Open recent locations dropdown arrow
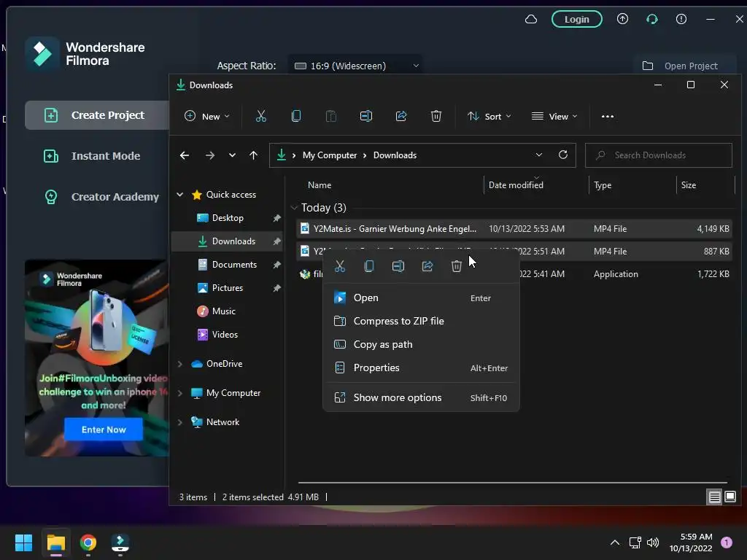The image size is (747, 560). coord(232,155)
